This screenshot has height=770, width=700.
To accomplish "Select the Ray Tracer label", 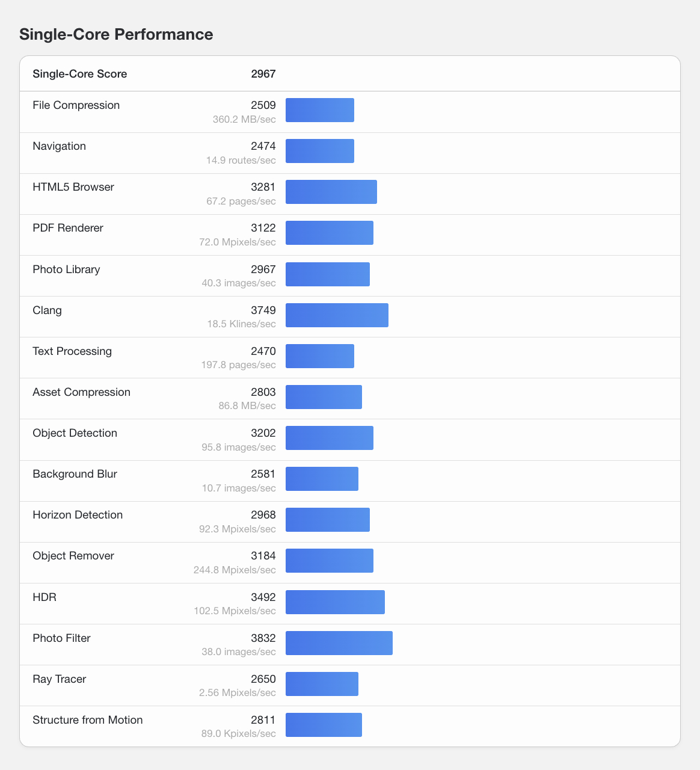I will (x=60, y=679).
